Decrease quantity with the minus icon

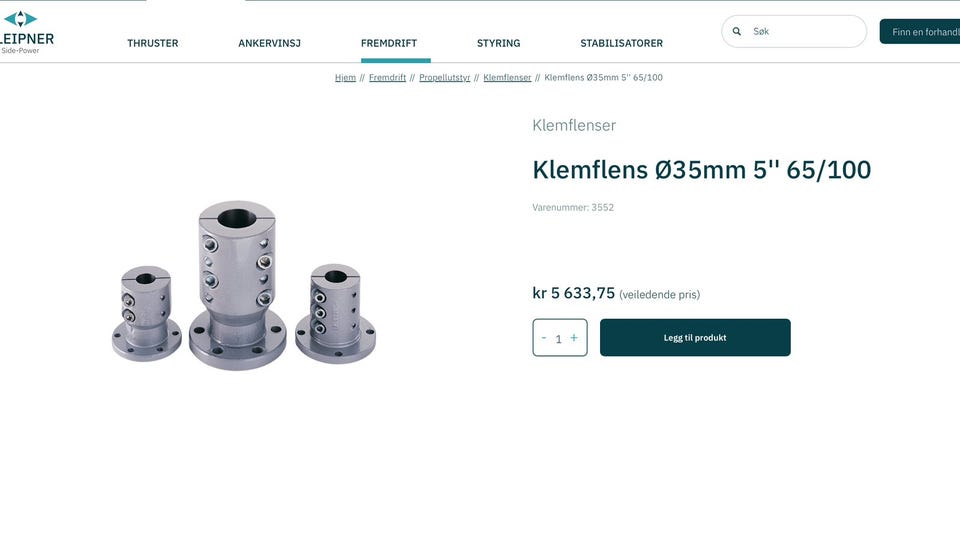pyautogui.click(x=544, y=337)
